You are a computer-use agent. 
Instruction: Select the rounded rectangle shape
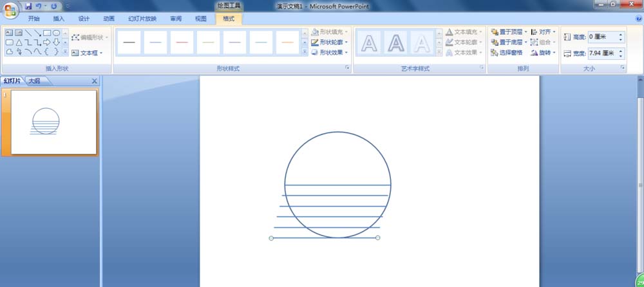point(9,42)
